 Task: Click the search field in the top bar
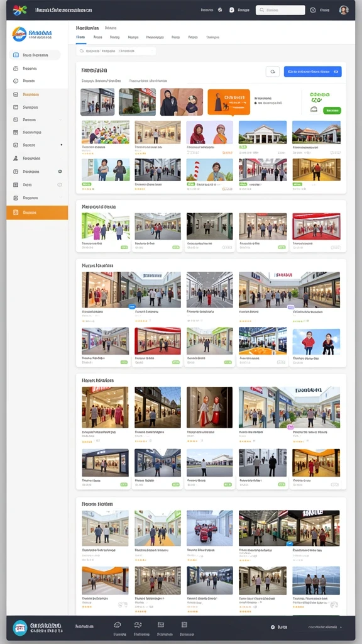coord(280,10)
